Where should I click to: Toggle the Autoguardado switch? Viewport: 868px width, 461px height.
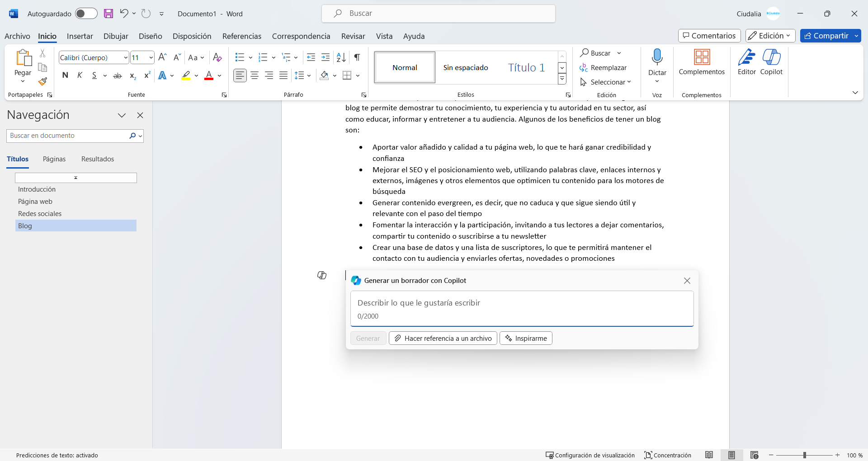[x=86, y=14]
